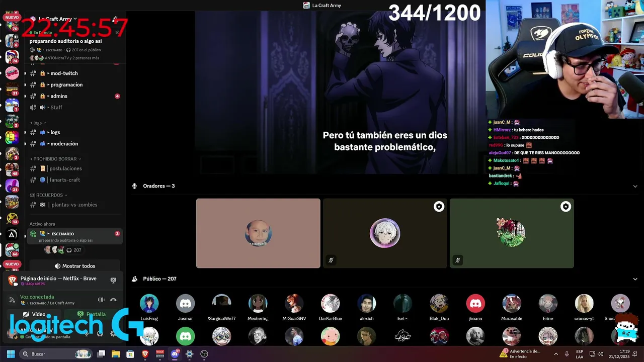Collapse the Público section chevron
Screen dimensions: 644x362
pyautogui.click(x=635, y=279)
